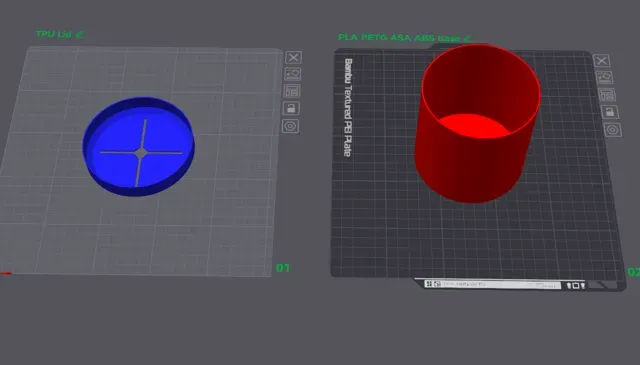Image resolution: width=640 pixels, height=365 pixels.
Task: Remove the TPU Lid plate with its X icon
Action: [293, 58]
